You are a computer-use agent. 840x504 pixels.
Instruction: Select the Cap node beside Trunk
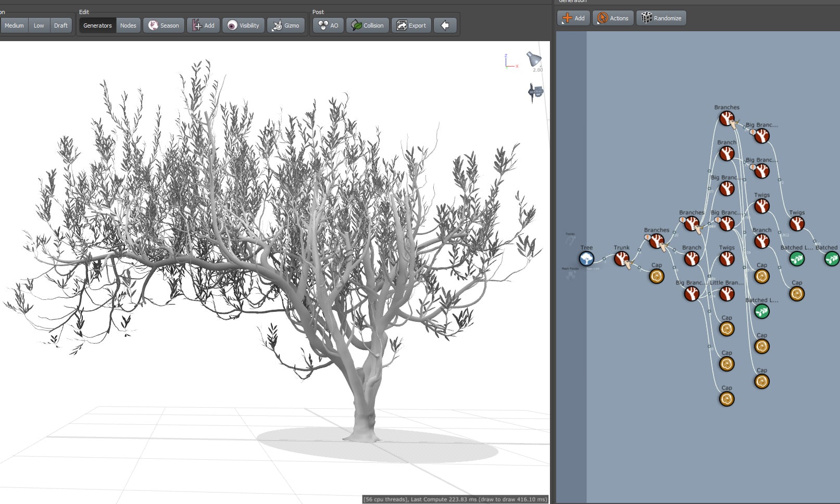(x=656, y=276)
